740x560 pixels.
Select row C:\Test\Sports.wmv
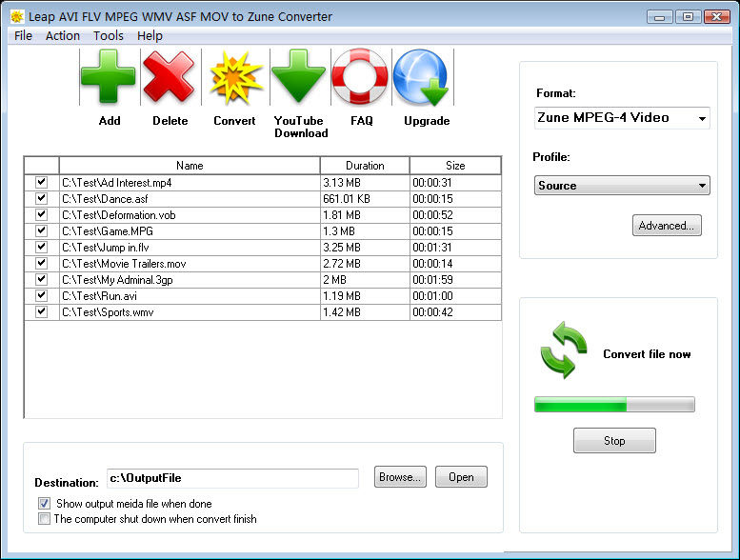coord(263,311)
